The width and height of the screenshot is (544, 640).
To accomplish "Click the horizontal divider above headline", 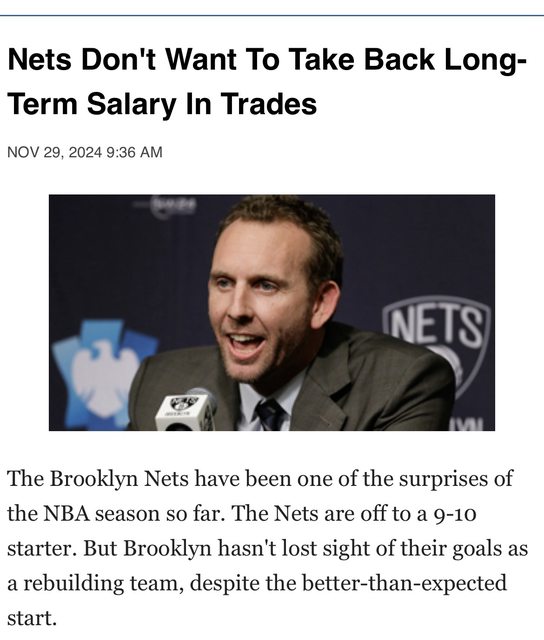I will (x=272, y=16).
